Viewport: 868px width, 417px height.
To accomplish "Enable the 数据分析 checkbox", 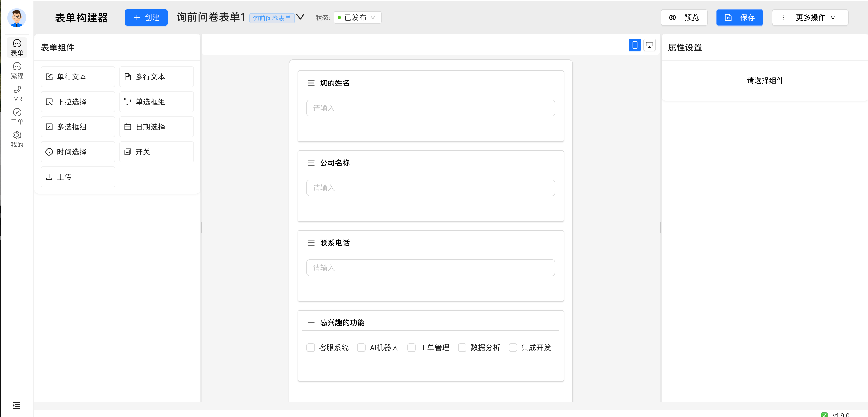I will [462, 347].
